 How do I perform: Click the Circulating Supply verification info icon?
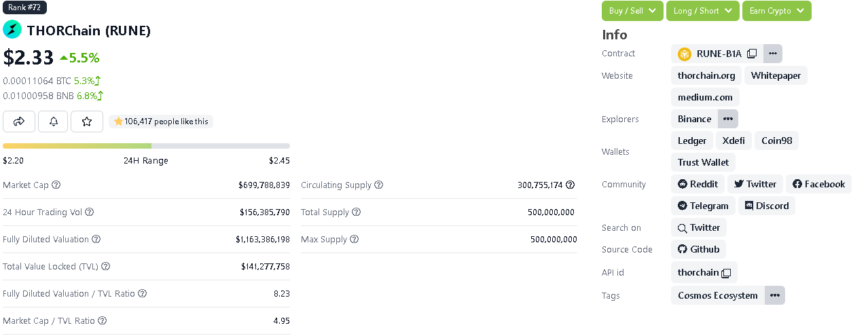click(571, 185)
